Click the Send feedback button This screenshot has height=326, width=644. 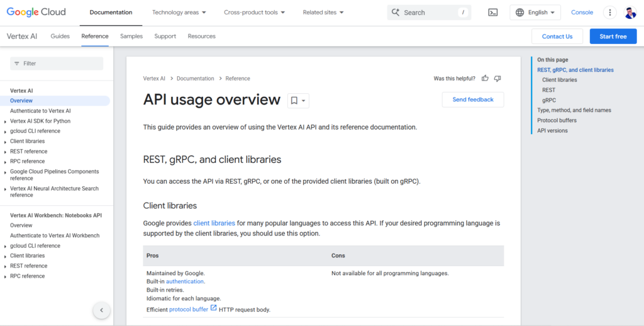coord(473,99)
